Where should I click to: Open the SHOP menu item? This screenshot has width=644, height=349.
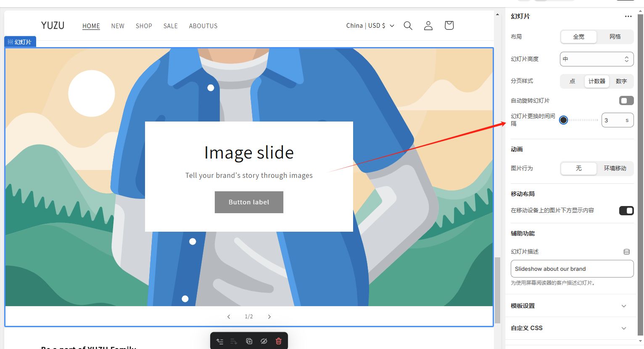tap(144, 26)
